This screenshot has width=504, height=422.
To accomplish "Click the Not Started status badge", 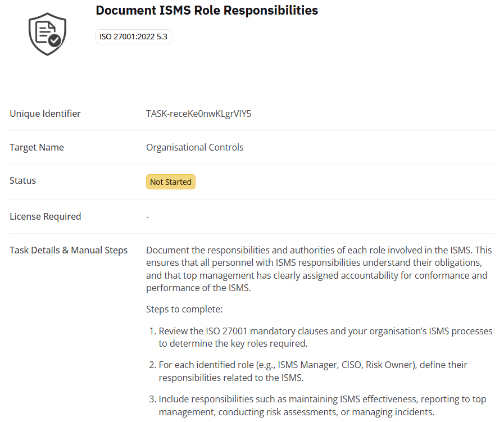I will click(x=171, y=182).
